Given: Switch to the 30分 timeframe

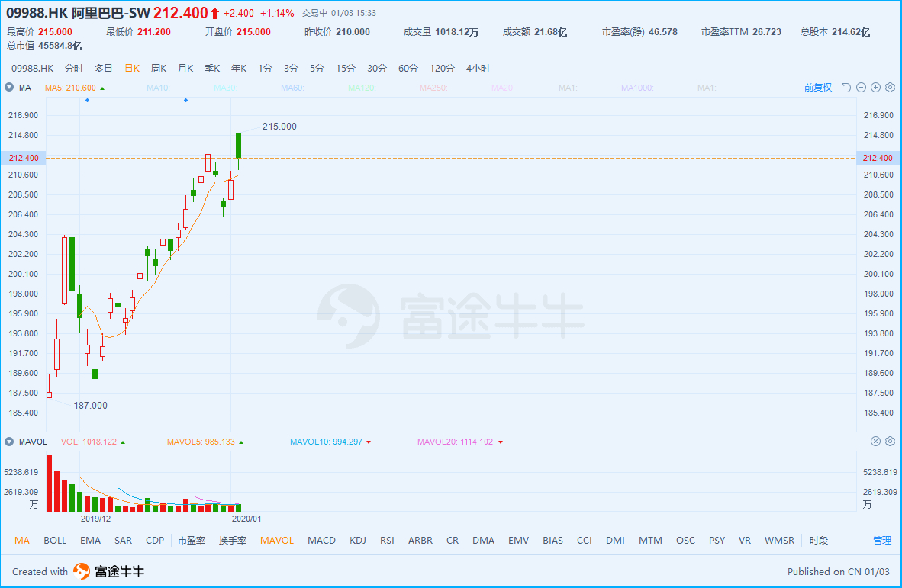Looking at the screenshot, I should 377,69.
